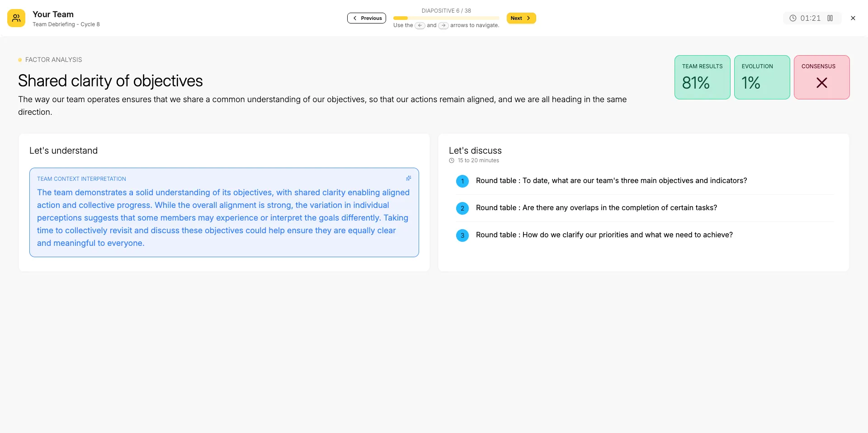Click the 'Your Team' title
This screenshot has height=433, width=868.
click(x=53, y=14)
